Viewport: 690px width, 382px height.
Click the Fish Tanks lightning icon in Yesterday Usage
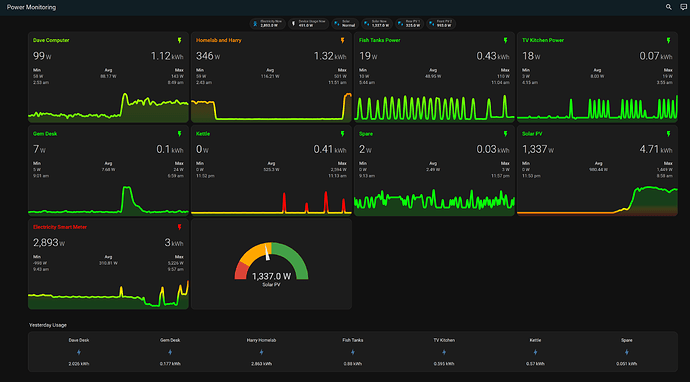pyautogui.click(x=352, y=352)
